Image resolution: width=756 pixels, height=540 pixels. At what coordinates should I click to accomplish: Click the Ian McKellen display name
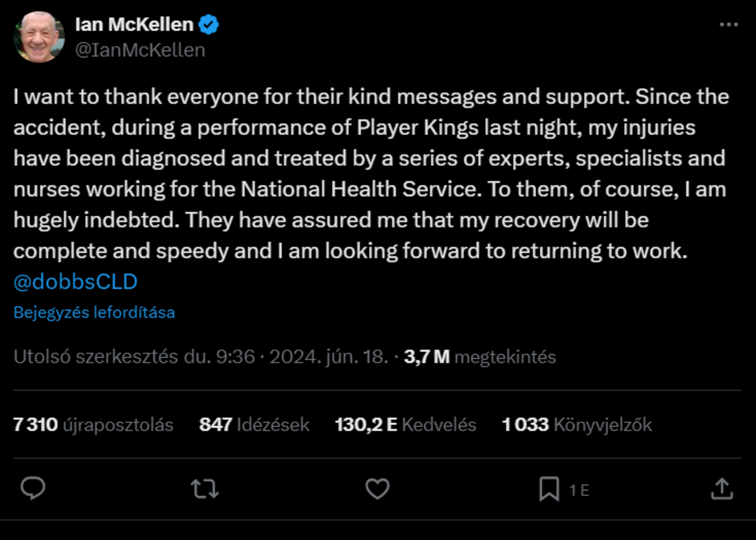tap(134, 25)
